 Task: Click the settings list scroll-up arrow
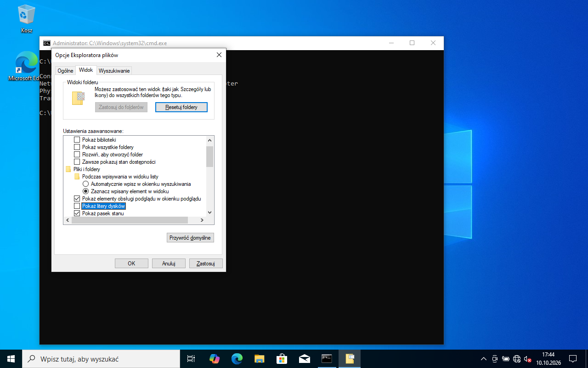coord(210,140)
